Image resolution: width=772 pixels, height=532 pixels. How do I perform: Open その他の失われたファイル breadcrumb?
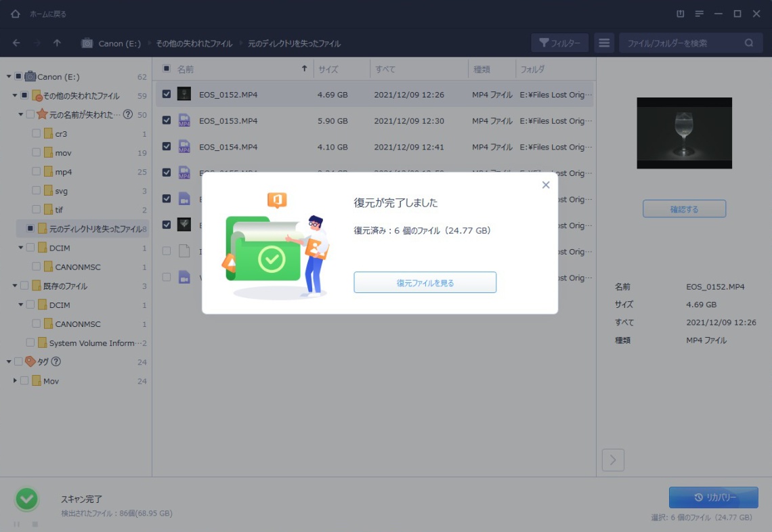point(194,43)
